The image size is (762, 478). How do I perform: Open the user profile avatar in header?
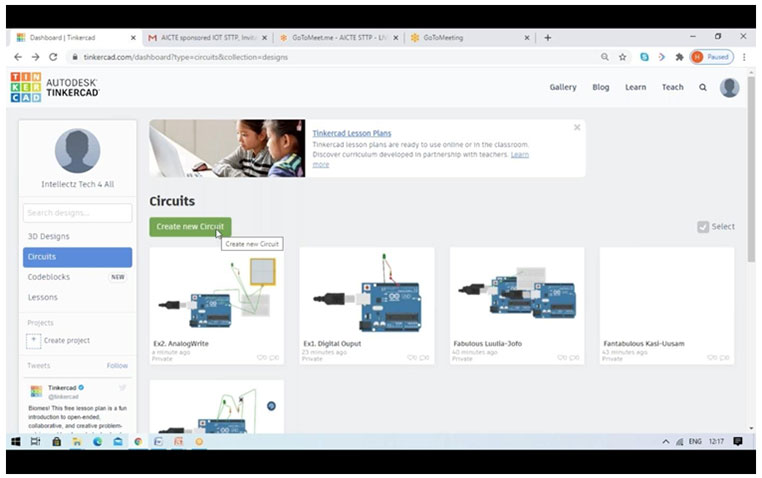pyautogui.click(x=730, y=87)
